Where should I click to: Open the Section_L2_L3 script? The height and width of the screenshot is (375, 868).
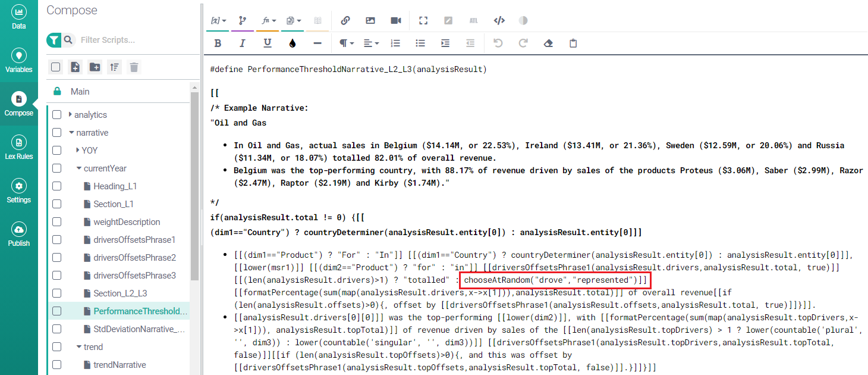point(120,293)
